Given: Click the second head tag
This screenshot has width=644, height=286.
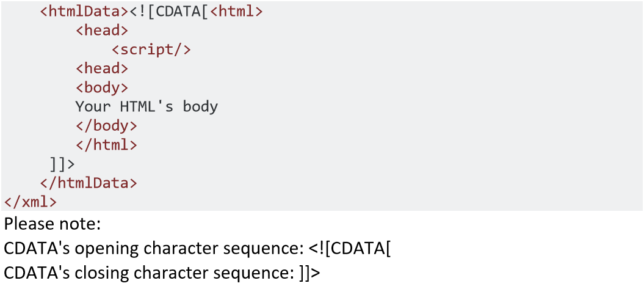Looking at the screenshot, I should pos(103,68).
